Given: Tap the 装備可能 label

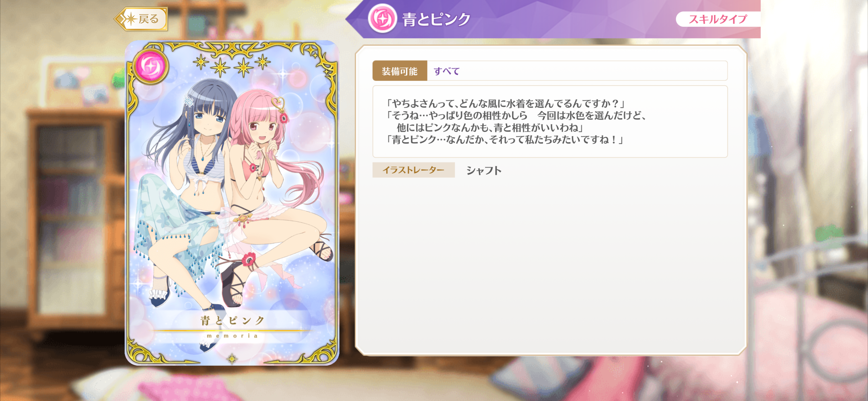Looking at the screenshot, I should coord(400,71).
